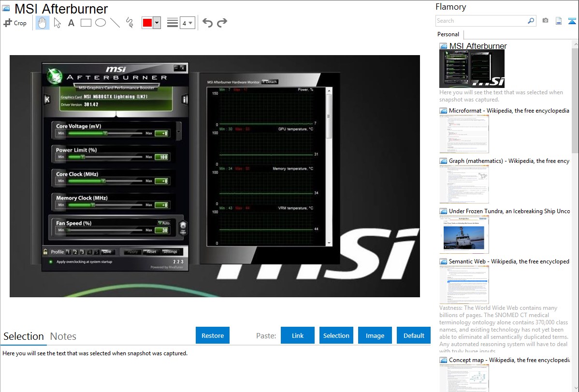Click the Afterburner K logo button
The image size is (579, 392).
click(x=47, y=100)
